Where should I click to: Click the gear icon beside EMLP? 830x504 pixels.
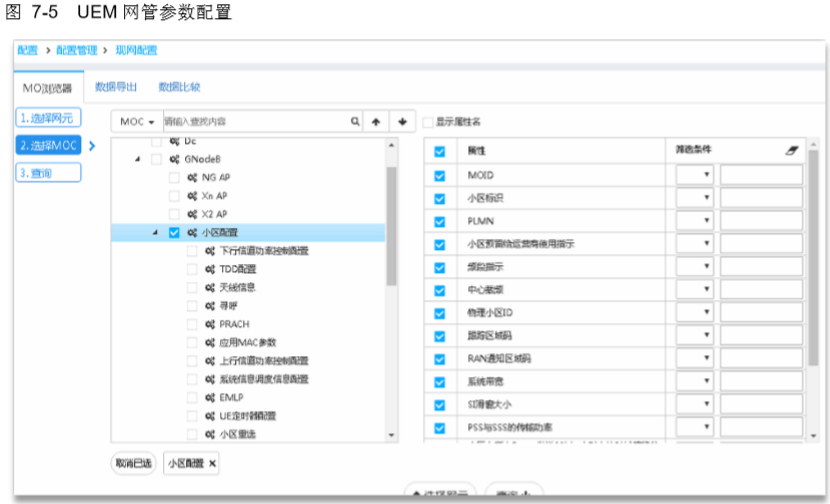click(210, 397)
